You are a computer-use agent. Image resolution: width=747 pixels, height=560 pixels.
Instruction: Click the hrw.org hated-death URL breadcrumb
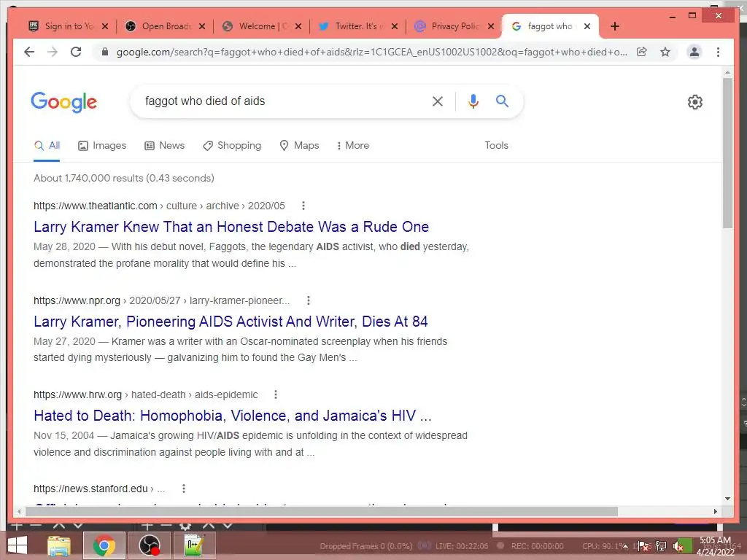click(146, 394)
